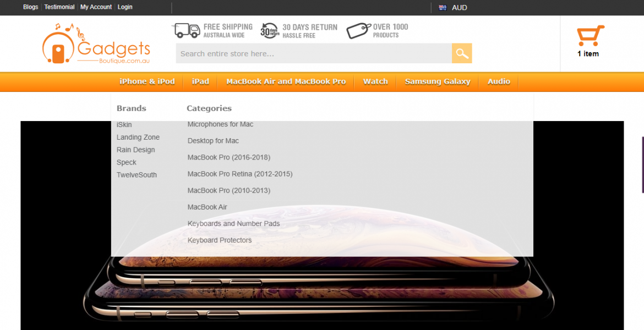
Task: Open the My Account link
Action: [x=96, y=7]
